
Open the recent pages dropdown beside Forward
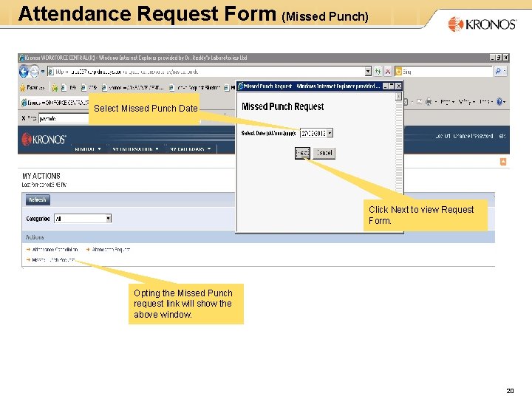(43, 72)
